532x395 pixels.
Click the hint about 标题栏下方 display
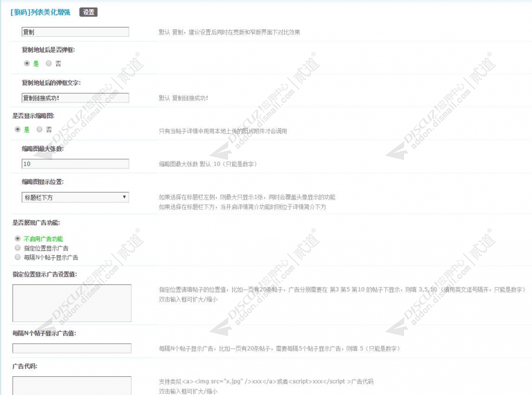(x=242, y=207)
